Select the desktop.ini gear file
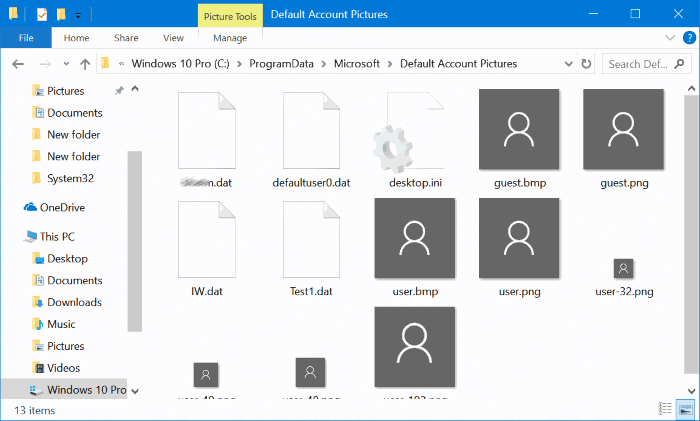Screen dimensions: 700x421 (415, 140)
